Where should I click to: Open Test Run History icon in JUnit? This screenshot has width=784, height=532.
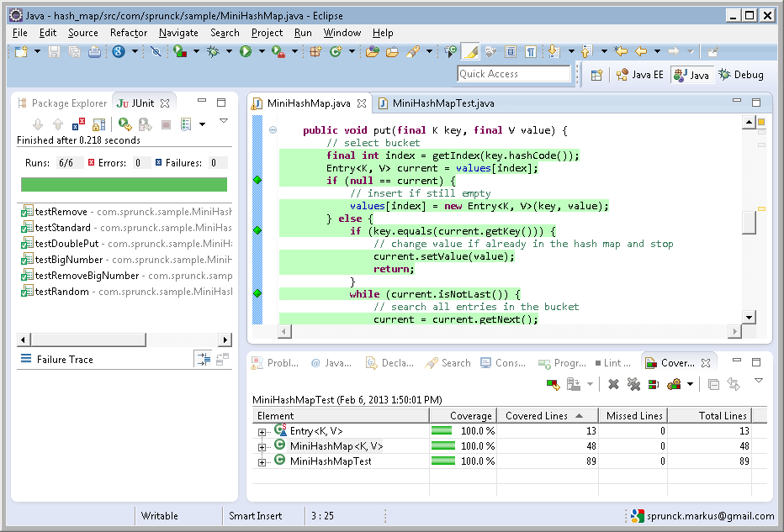tap(186, 124)
